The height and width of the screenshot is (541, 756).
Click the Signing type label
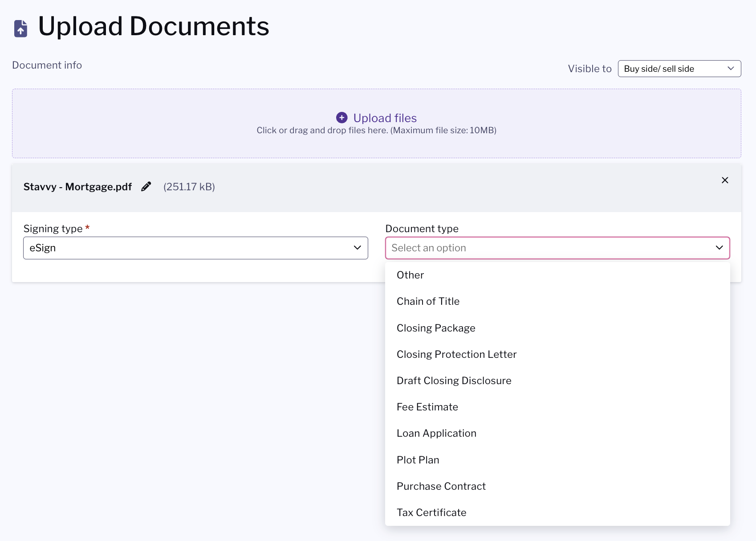pos(53,229)
